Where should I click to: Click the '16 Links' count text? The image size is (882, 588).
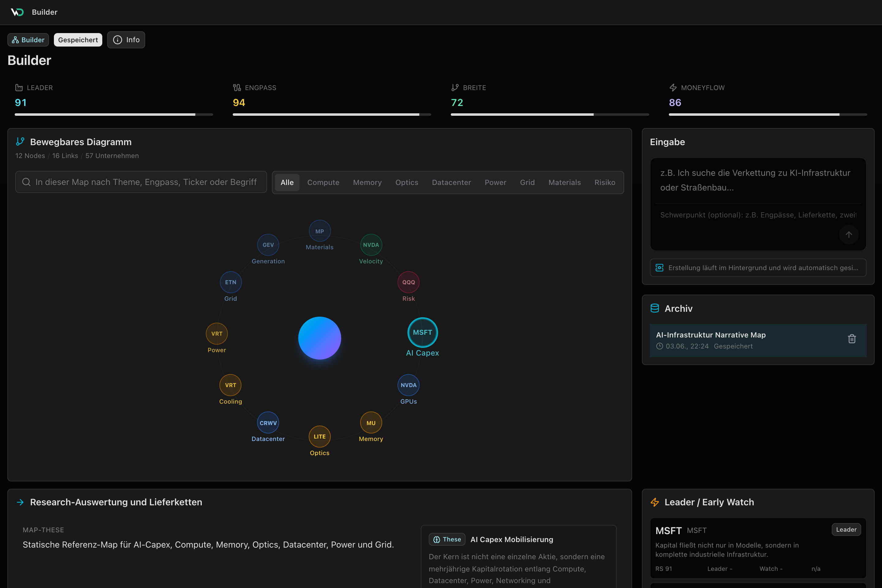65,156
